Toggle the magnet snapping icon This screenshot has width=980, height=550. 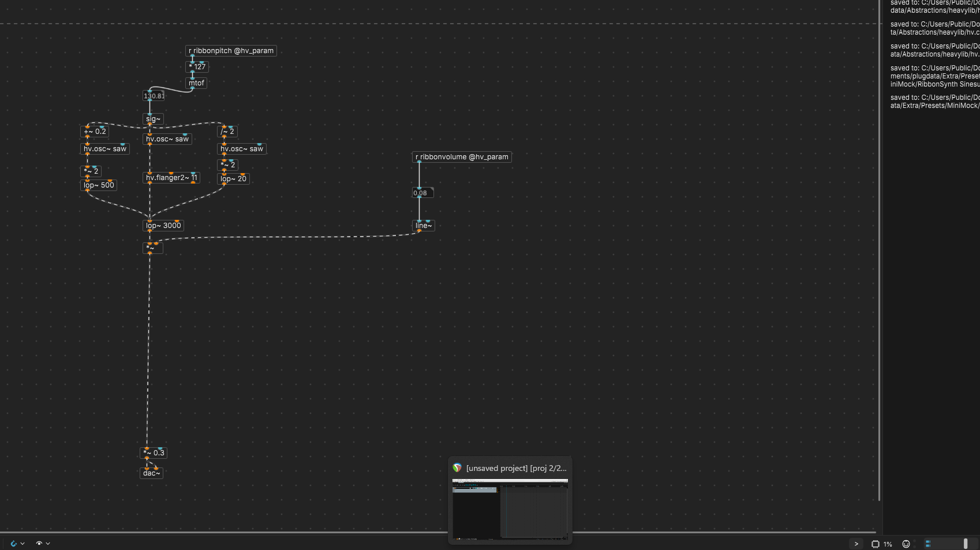(13, 543)
